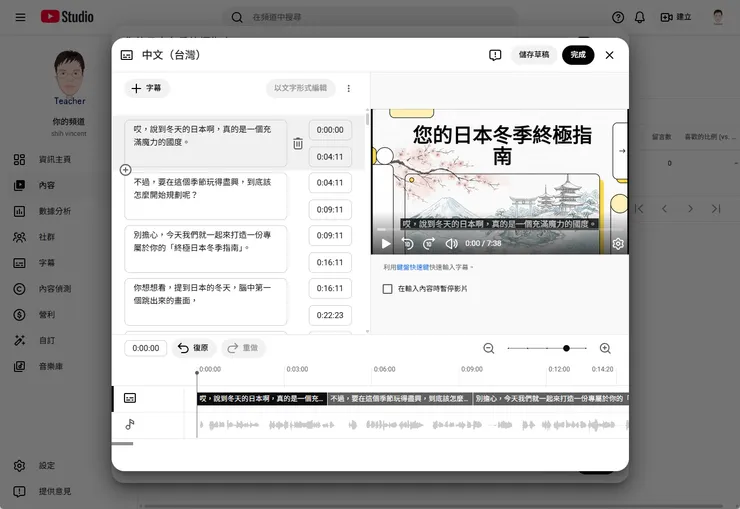Click the 0:06:00 mark on timeline ruler
The width and height of the screenshot is (740, 509).
[x=385, y=369]
